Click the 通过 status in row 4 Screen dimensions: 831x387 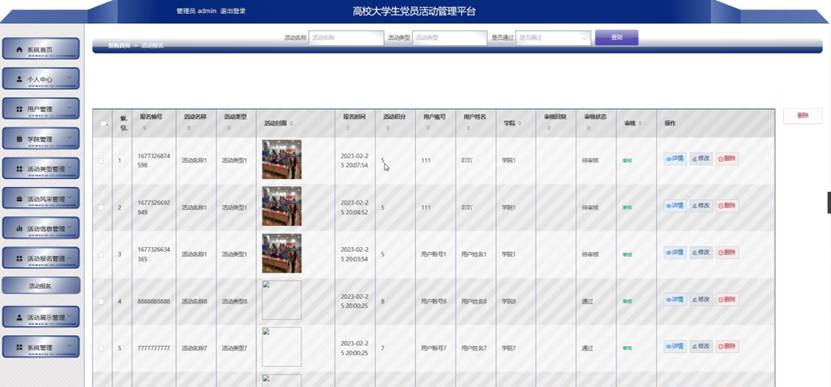587,301
